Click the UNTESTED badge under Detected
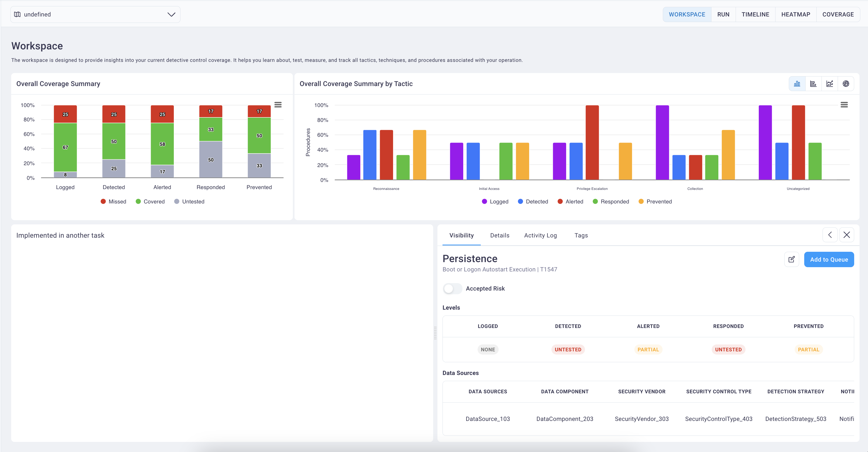Image resolution: width=868 pixels, height=452 pixels. [x=568, y=349]
